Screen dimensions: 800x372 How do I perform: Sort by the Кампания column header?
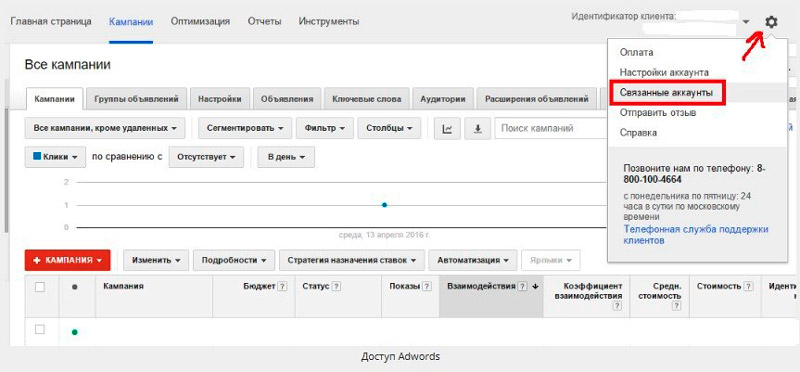(x=123, y=287)
